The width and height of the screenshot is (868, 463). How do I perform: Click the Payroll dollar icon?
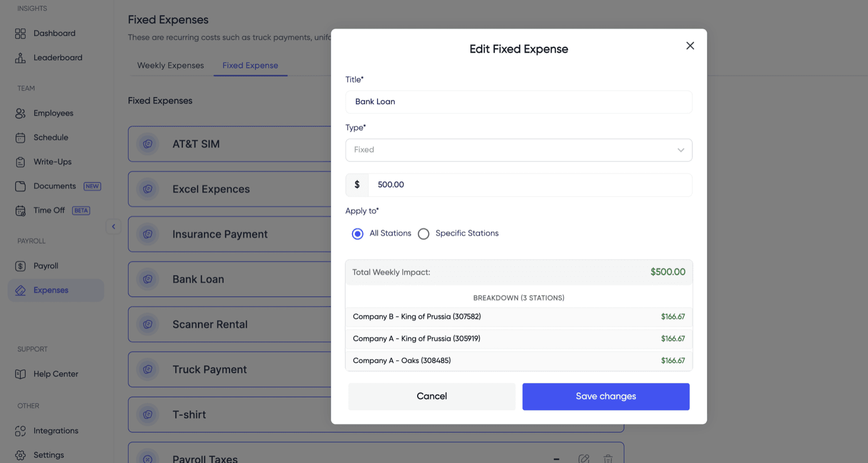pos(20,266)
